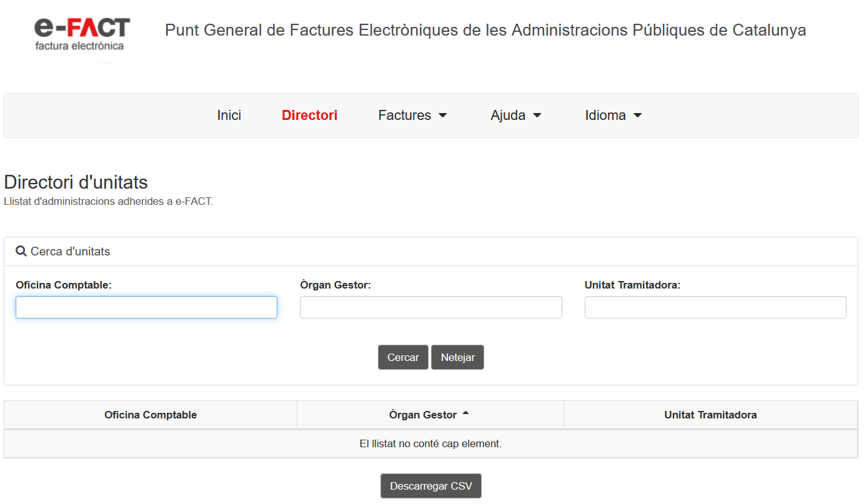864x504 pixels.
Task: Click the Òrgan Gestor label above the field
Action: coord(335,285)
